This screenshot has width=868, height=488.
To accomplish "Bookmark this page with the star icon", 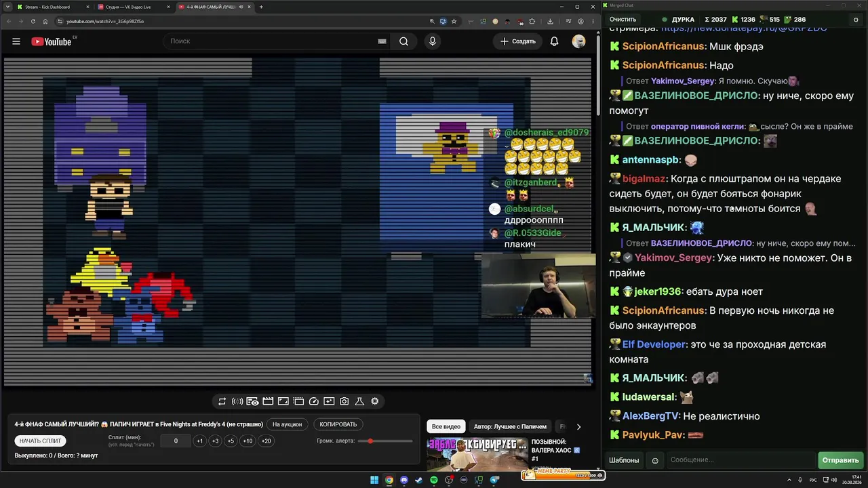I will [x=454, y=21].
